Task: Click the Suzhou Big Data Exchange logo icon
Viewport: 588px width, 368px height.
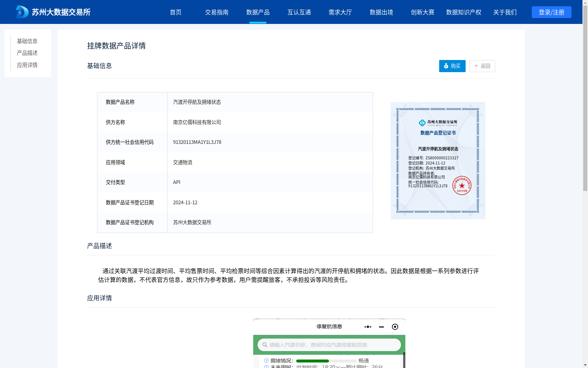Action: pyautogui.click(x=22, y=12)
